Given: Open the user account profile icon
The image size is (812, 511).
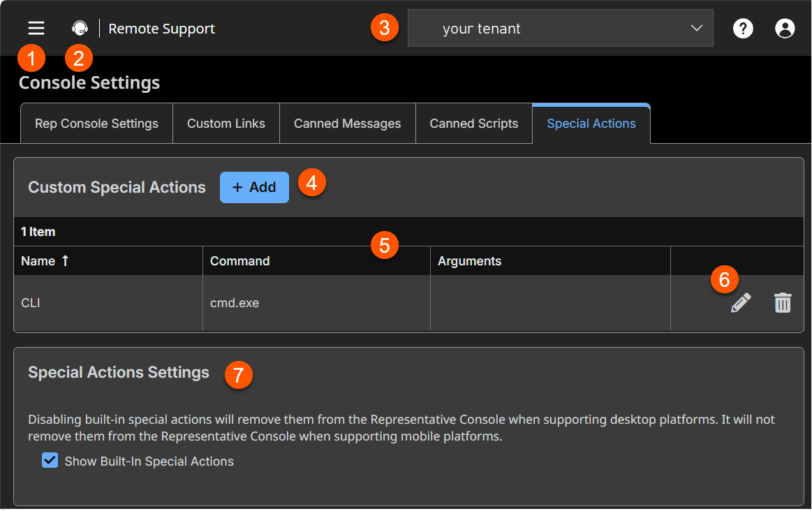Looking at the screenshot, I should pyautogui.click(x=785, y=29).
